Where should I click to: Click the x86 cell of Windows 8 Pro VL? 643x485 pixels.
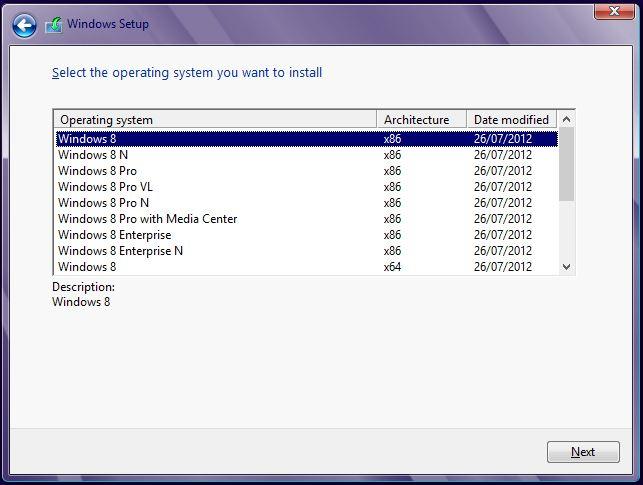click(x=392, y=187)
